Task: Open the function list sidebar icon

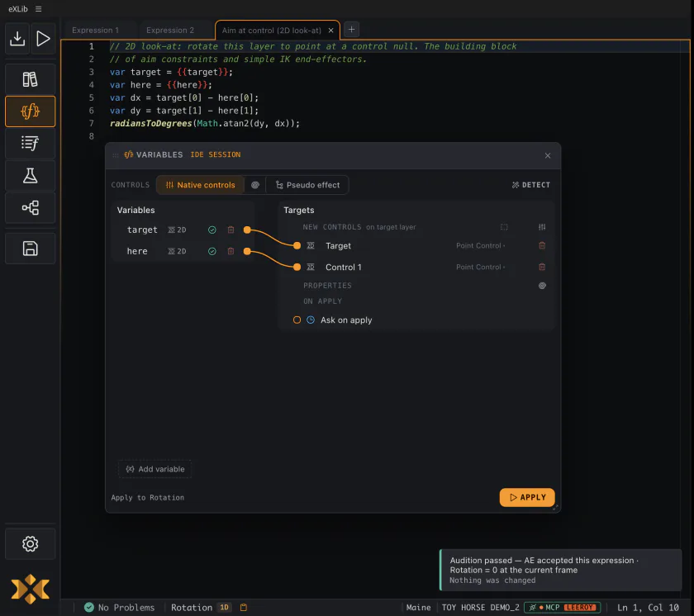Action: [x=30, y=144]
